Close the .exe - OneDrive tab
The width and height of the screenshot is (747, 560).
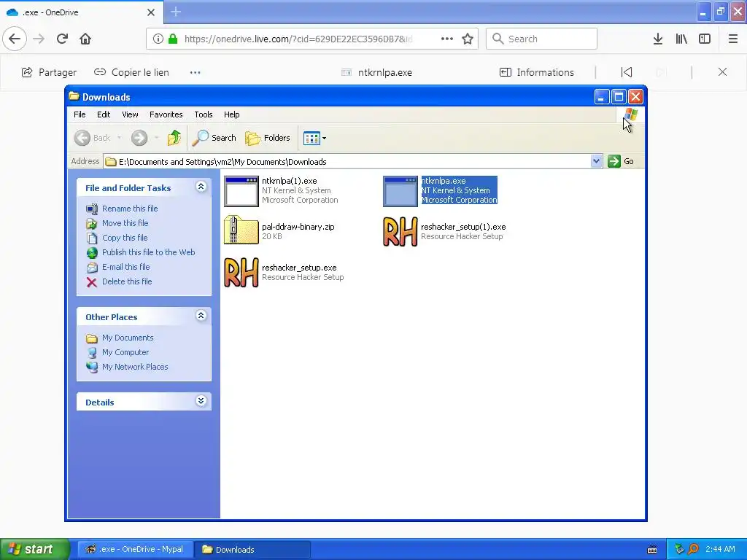(x=151, y=12)
